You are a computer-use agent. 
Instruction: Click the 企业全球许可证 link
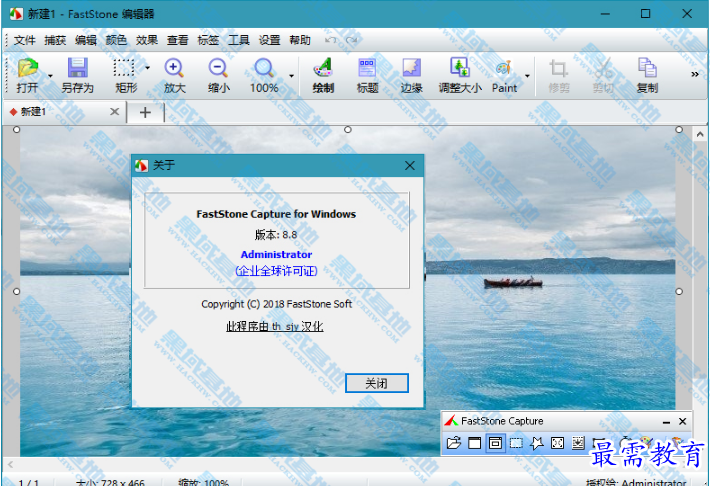276,271
